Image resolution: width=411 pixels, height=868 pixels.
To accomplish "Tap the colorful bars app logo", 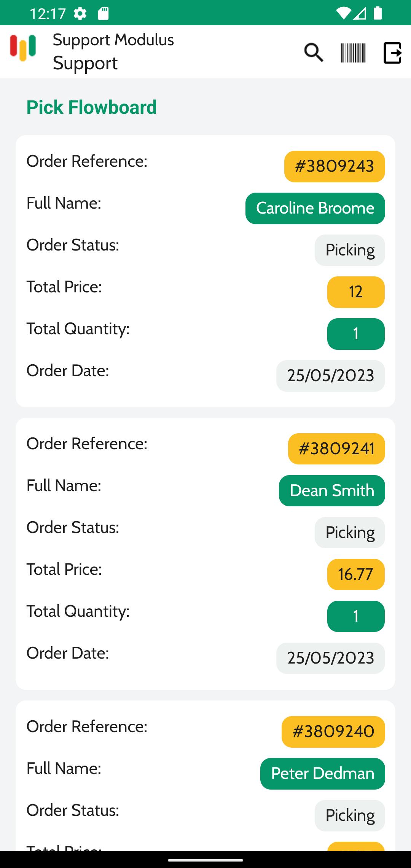I will [x=23, y=48].
